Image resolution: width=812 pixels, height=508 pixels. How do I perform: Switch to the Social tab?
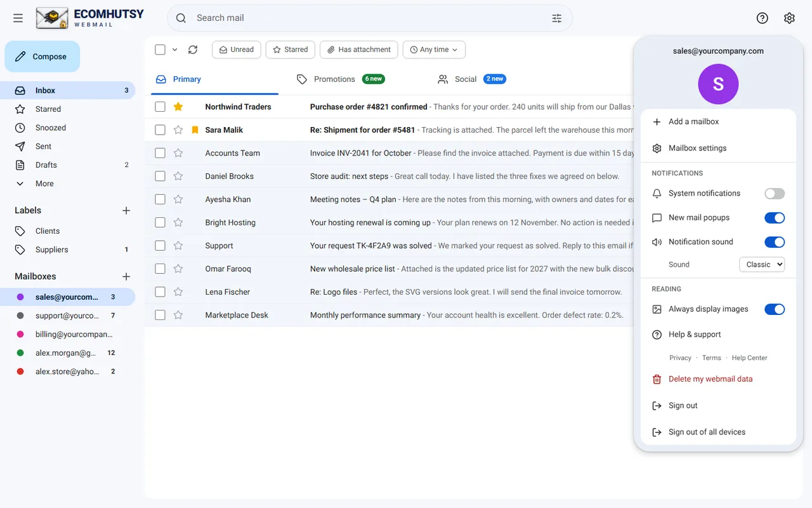tap(471, 79)
